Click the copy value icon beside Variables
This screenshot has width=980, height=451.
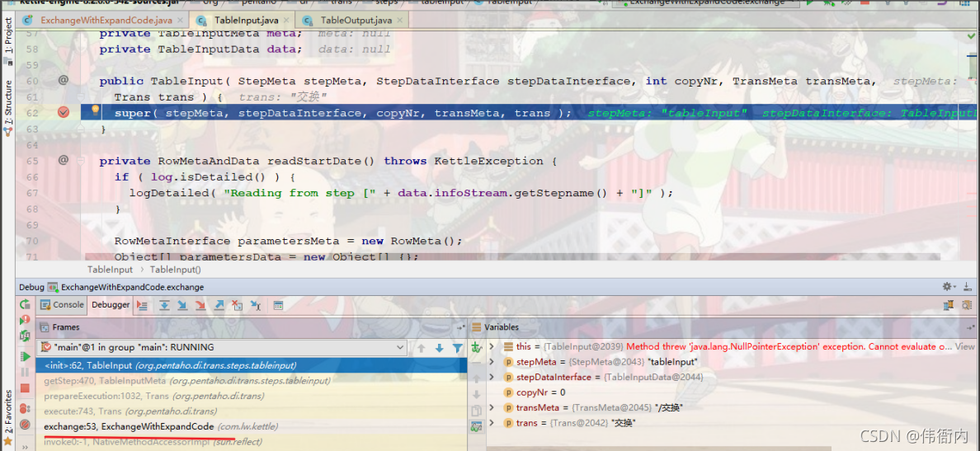coord(476,411)
